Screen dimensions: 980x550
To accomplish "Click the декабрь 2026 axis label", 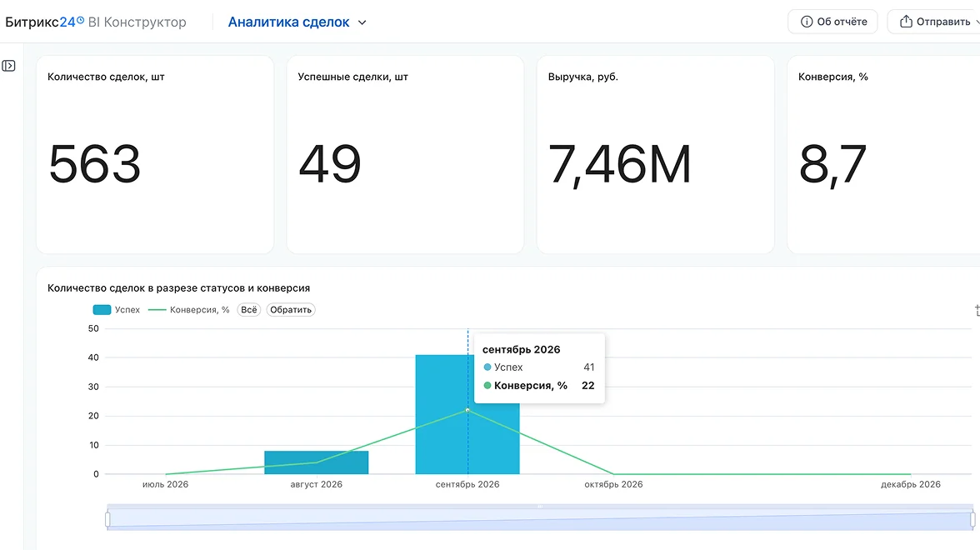I will pyautogui.click(x=911, y=484).
